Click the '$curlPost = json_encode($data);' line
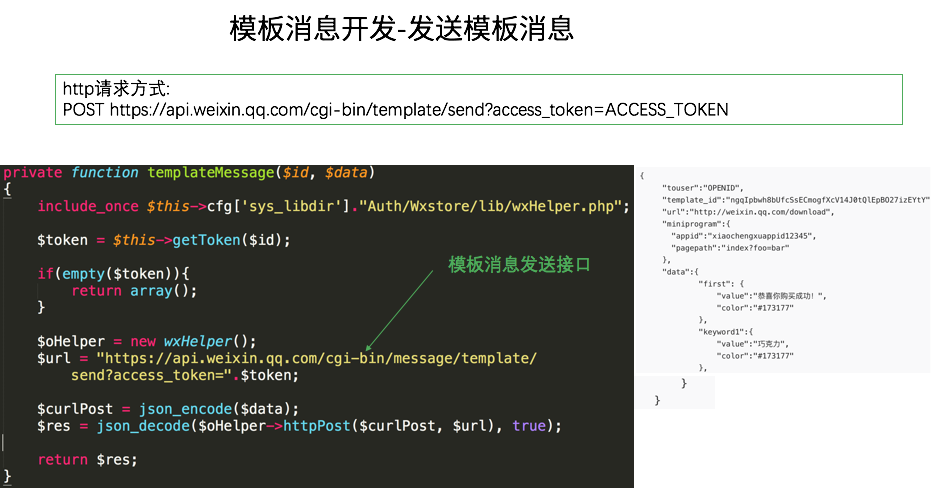Image resolution: width=932 pixels, height=488 pixels. (x=168, y=409)
